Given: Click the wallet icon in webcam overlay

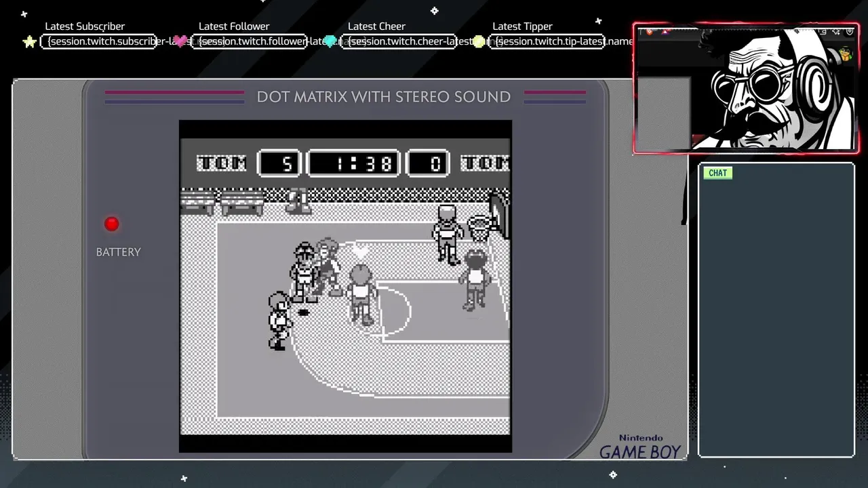Looking at the screenshot, I should (x=822, y=31).
